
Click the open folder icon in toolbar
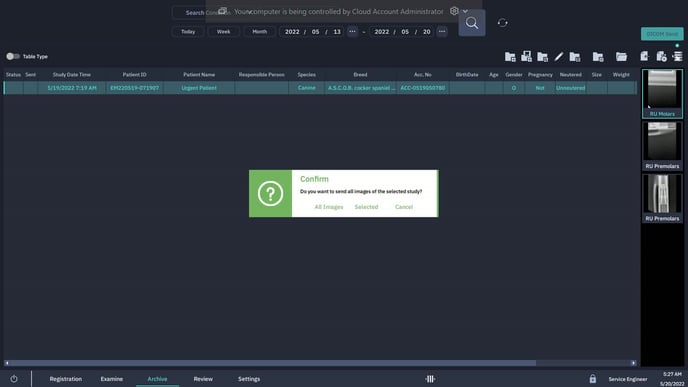coord(621,57)
